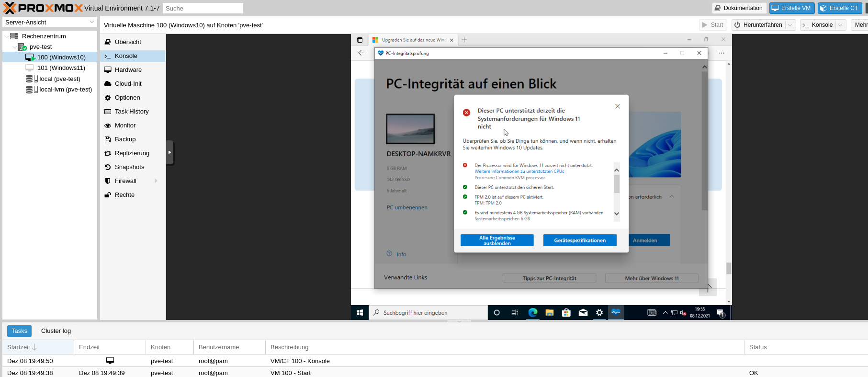Sort task table by Status column
Screen dimensions: 868x377
click(806, 347)
